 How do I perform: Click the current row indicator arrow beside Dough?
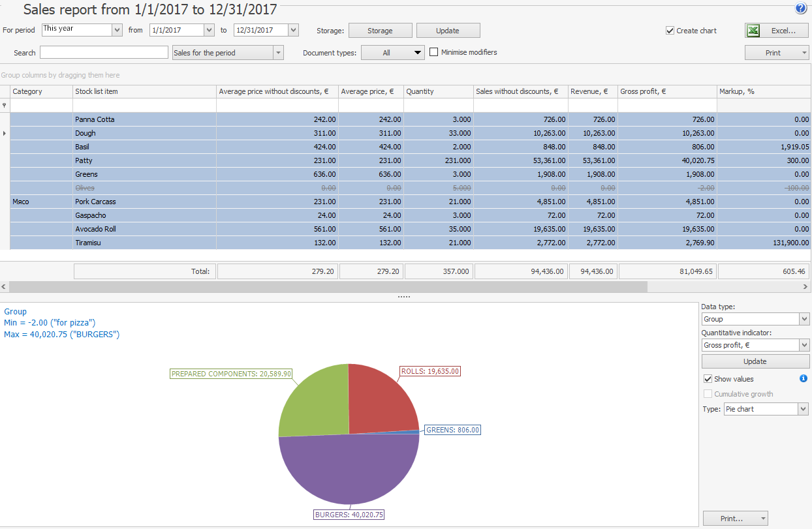tap(5, 133)
